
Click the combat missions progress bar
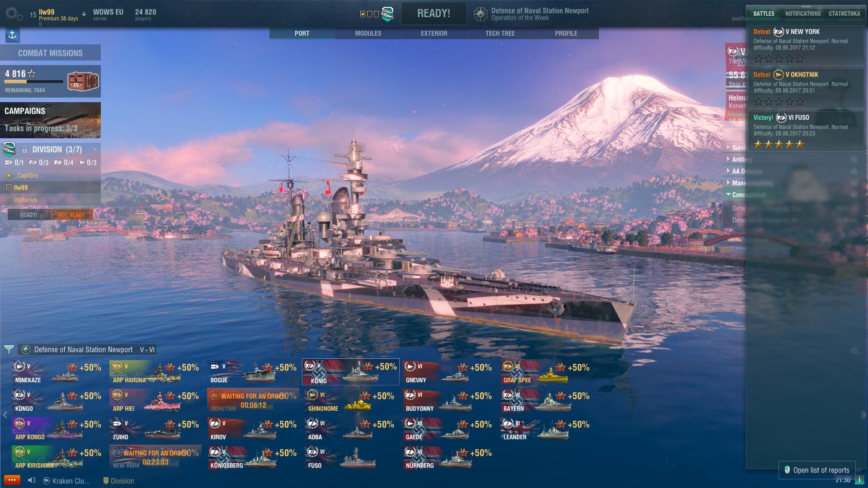point(34,82)
